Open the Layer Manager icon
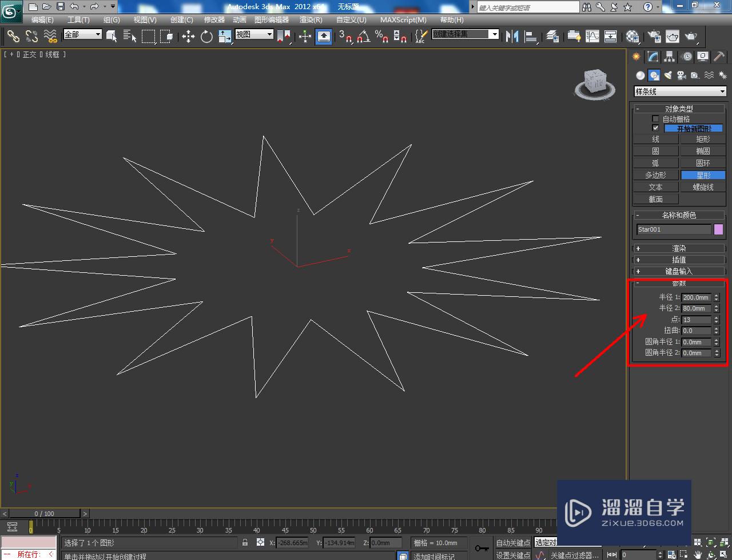Image resolution: width=732 pixels, height=560 pixels. point(552,36)
